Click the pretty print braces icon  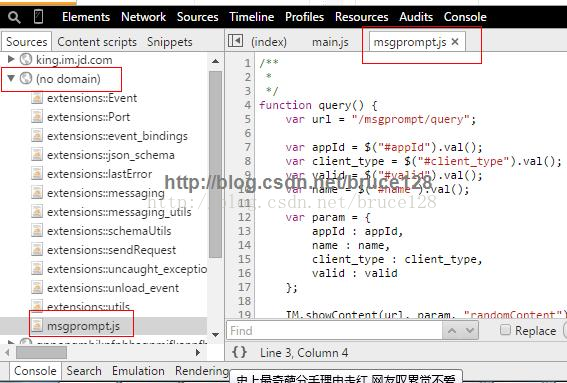coord(239,352)
